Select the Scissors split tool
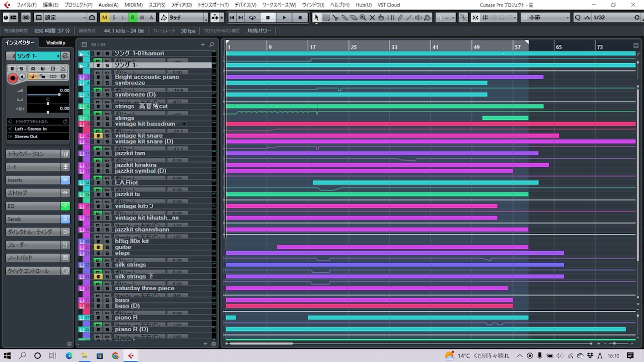The image size is (644, 362). point(335,17)
